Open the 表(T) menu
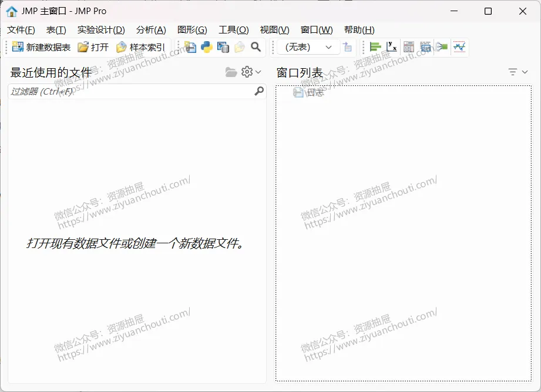 click(x=56, y=30)
